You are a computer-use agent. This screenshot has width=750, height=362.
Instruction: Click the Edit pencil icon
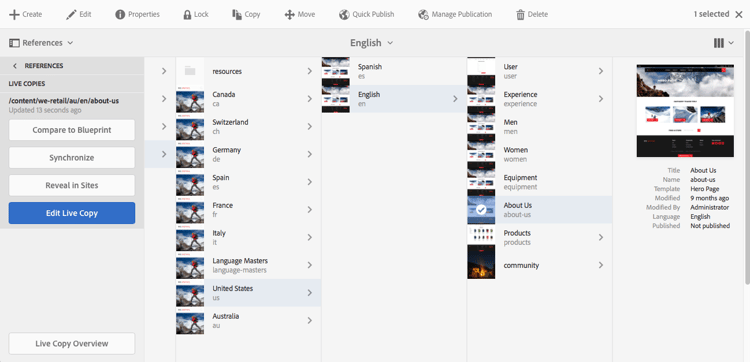coord(71,14)
